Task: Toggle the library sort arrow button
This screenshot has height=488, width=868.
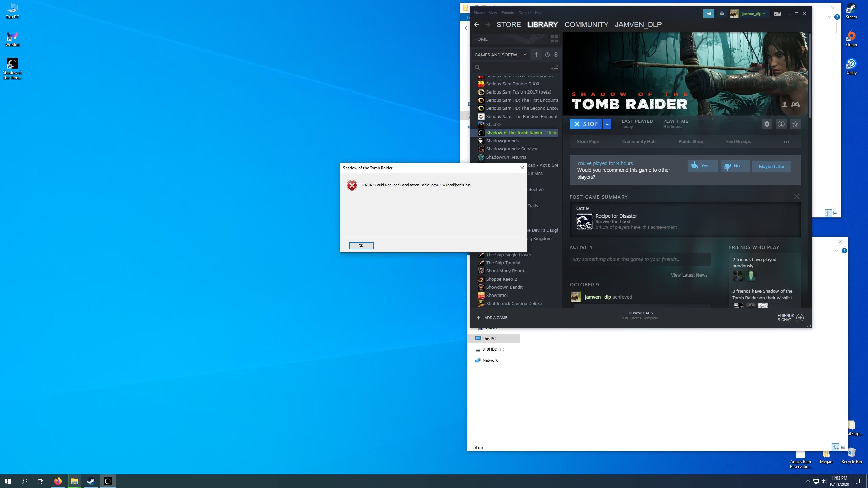Action: (536, 55)
